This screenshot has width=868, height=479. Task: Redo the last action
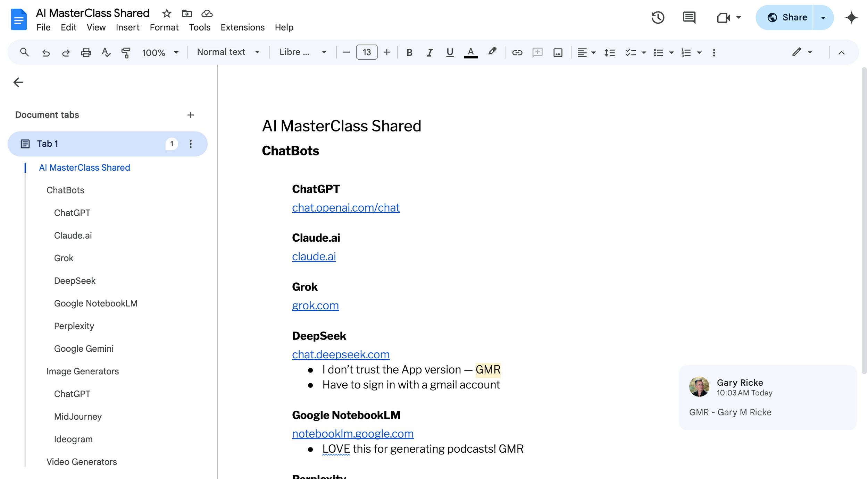coord(66,52)
